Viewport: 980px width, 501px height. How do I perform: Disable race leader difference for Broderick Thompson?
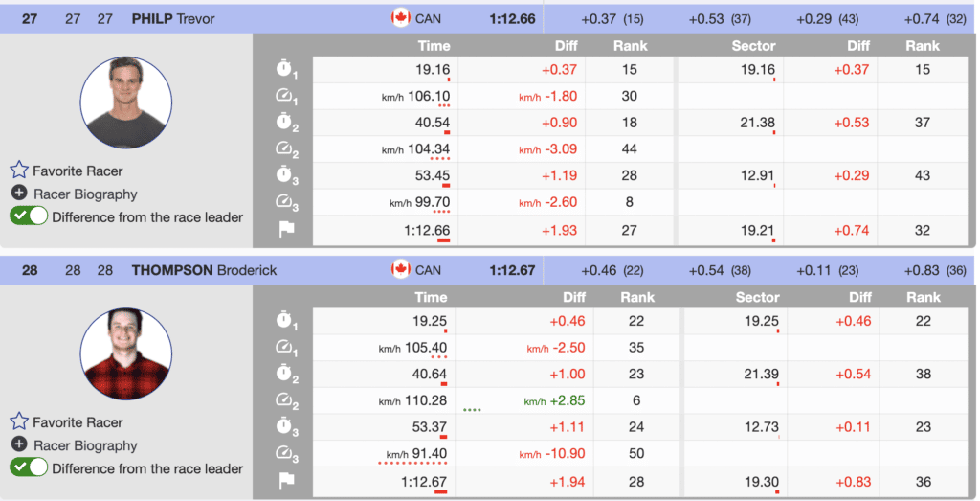point(29,468)
